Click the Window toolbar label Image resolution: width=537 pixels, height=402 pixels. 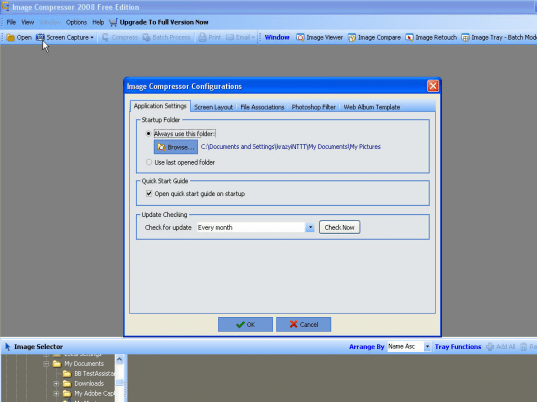(x=277, y=37)
